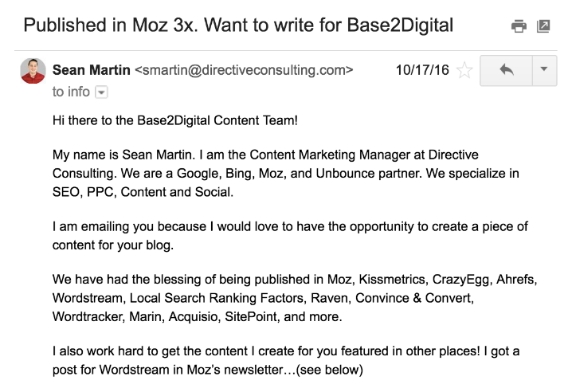Star the message from Sean Martin
Image resolution: width=568 pixels, height=392 pixels.
[464, 70]
